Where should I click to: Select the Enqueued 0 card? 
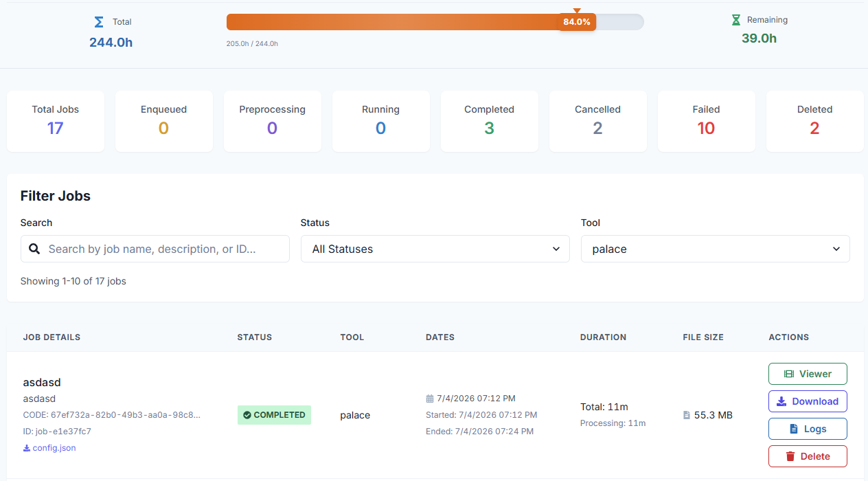pyautogui.click(x=164, y=121)
